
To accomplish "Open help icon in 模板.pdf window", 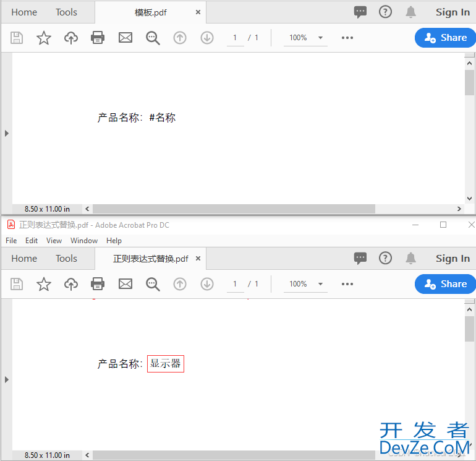I will [385, 12].
